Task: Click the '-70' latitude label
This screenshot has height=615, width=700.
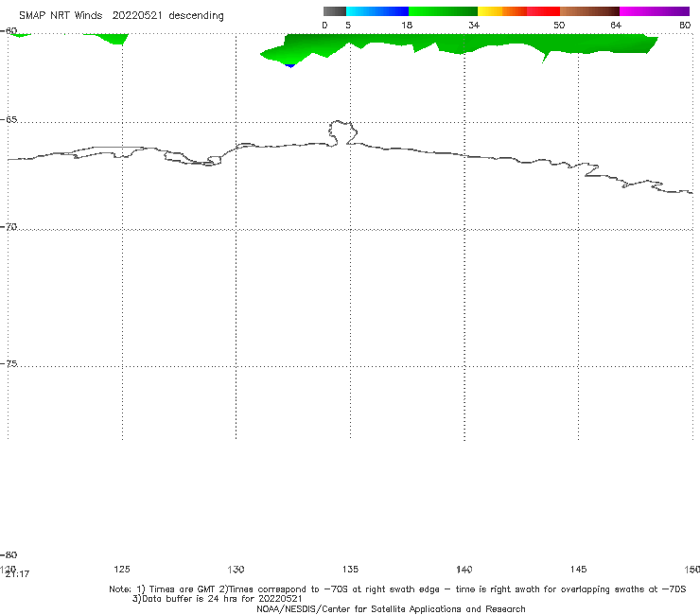Action: [9, 227]
